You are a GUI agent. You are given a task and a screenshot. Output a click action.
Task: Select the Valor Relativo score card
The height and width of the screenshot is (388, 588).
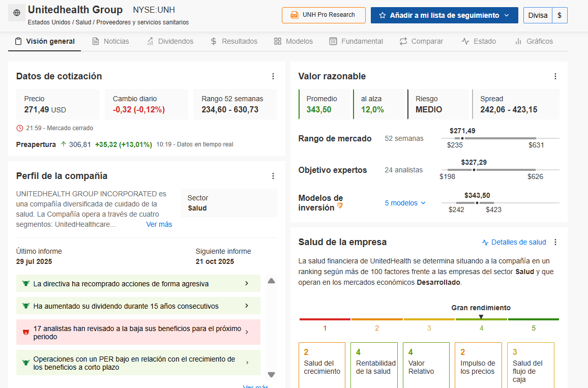pos(426,365)
